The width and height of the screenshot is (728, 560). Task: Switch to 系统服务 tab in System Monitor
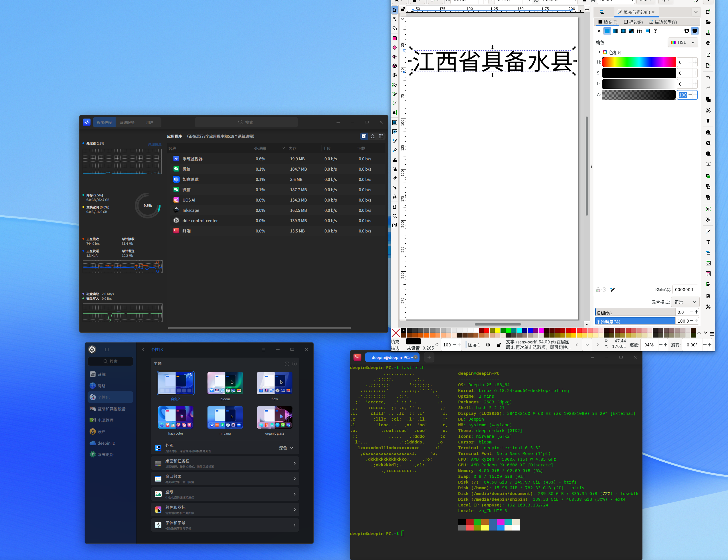[127, 122]
